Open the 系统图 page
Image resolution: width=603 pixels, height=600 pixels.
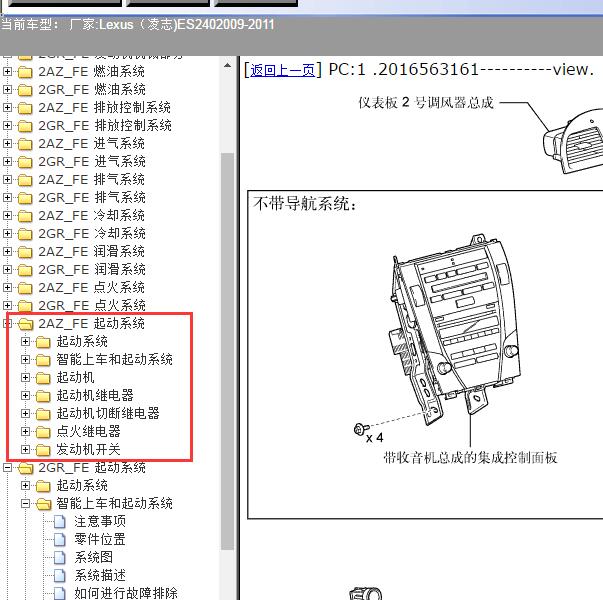(93, 558)
